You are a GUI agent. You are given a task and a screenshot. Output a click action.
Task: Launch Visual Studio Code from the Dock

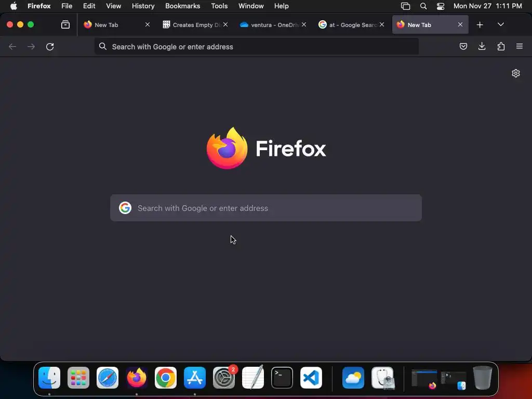pos(311,378)
